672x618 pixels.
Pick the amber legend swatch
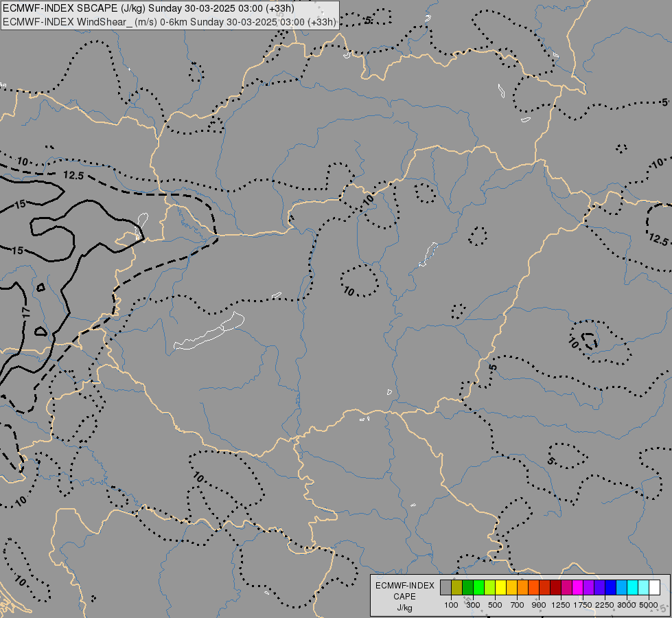[x=511, y=587]
